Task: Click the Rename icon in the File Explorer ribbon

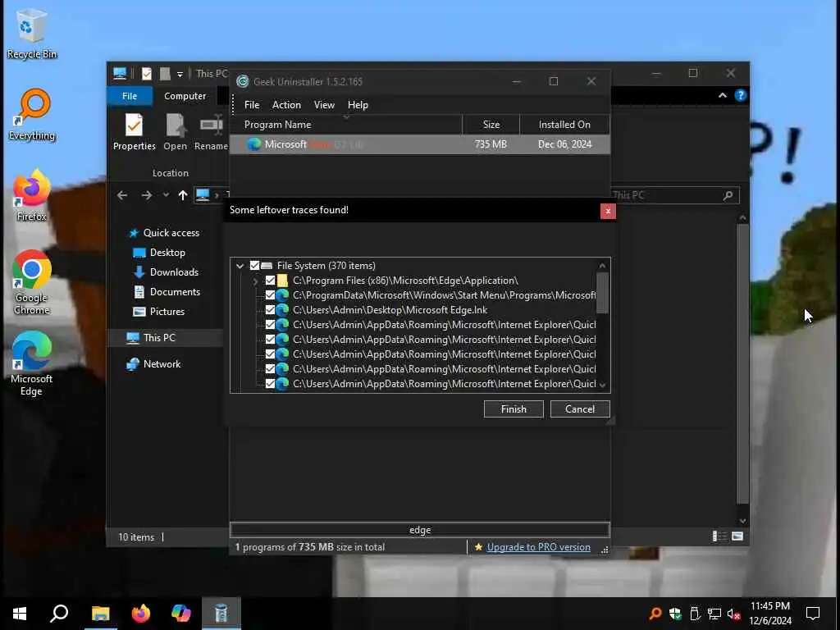Action: click(211, 132)
